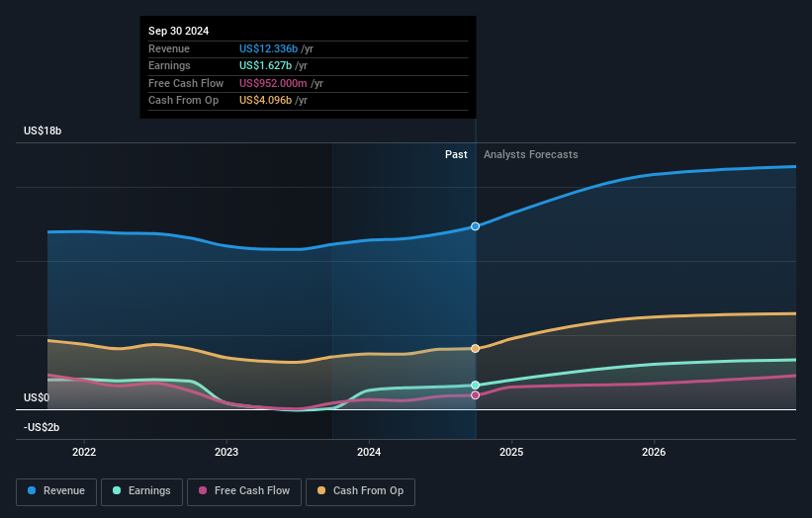Click the orange Cash From Op data point

tap(475, 348)
